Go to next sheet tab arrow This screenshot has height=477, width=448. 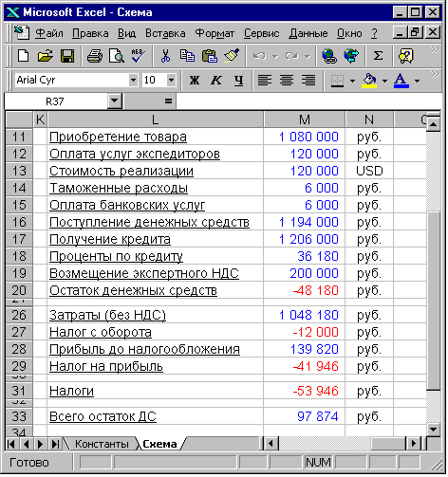pos(40,444)
